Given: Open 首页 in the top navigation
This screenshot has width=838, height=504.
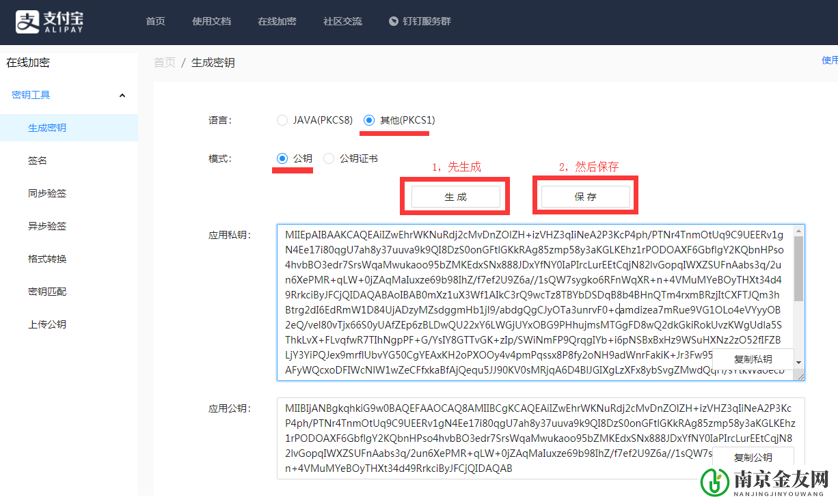Looking at the screenshot, I should click(x=155, y=21).
